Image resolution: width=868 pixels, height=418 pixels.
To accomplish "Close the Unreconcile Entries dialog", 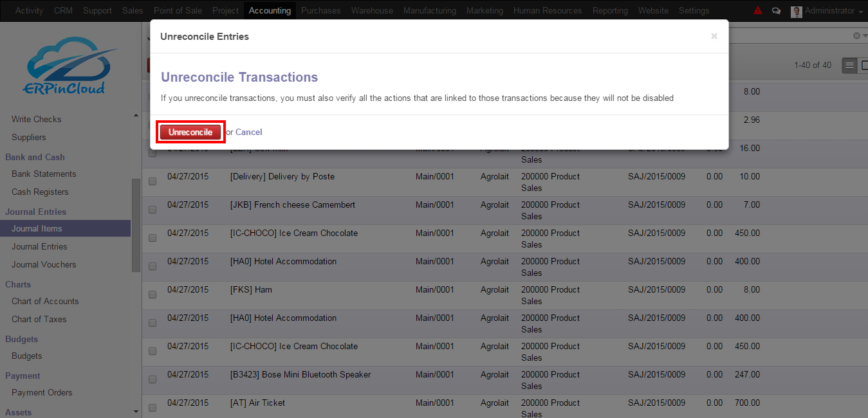I will pos(714,37).
